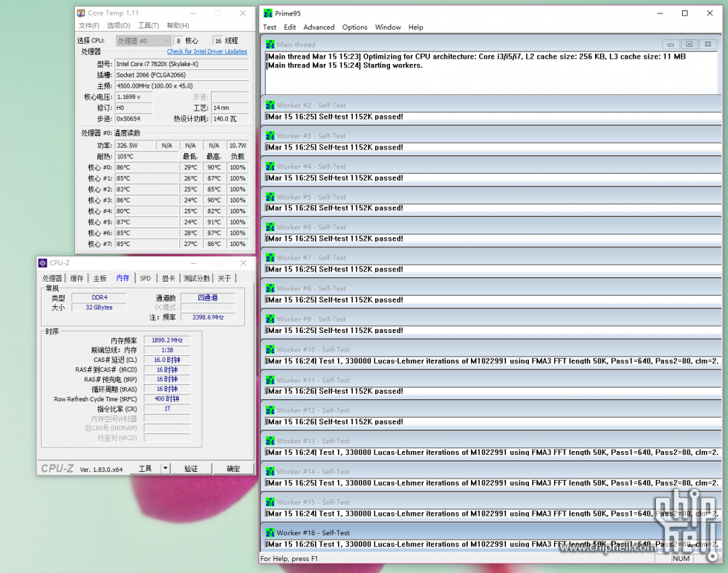This screenshot has height=573, width=728.
Task: Click the 3398.6 MHz uncore frequency value
Action: [207, 317]
